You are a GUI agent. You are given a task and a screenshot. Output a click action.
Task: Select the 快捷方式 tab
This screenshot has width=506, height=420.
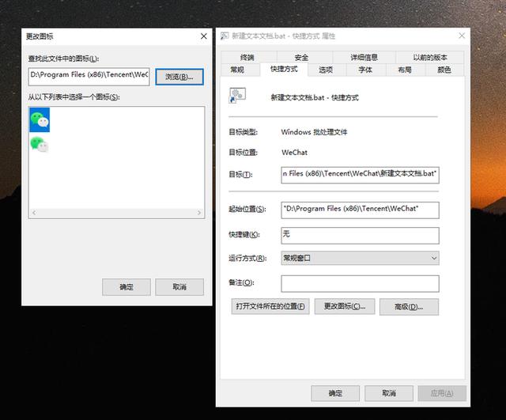tap(284, 69)
